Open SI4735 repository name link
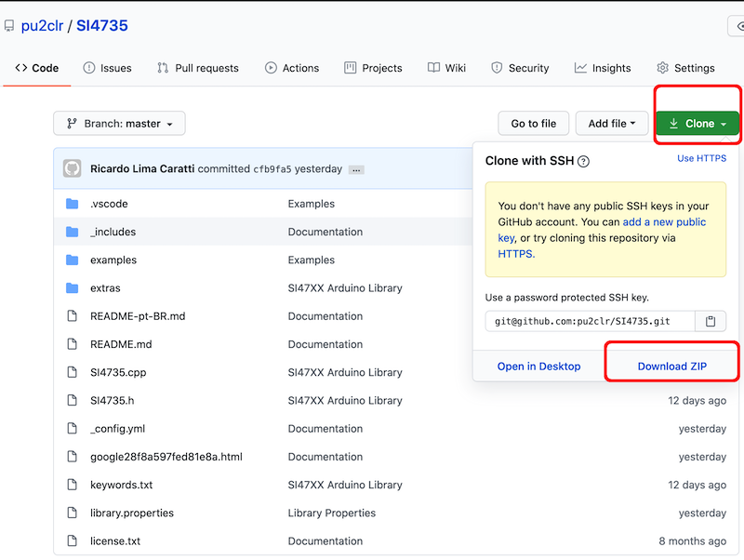The image size is (744, 560). (102, 26)
